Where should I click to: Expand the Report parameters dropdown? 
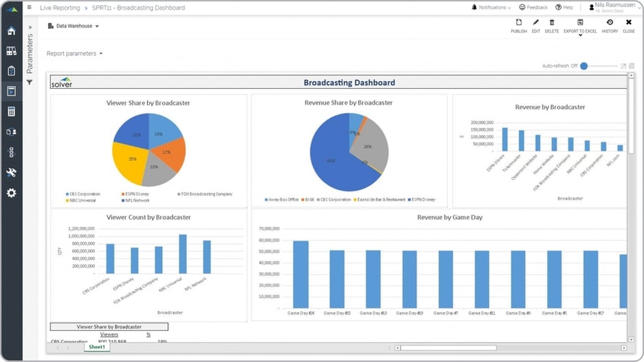point(74,53)
